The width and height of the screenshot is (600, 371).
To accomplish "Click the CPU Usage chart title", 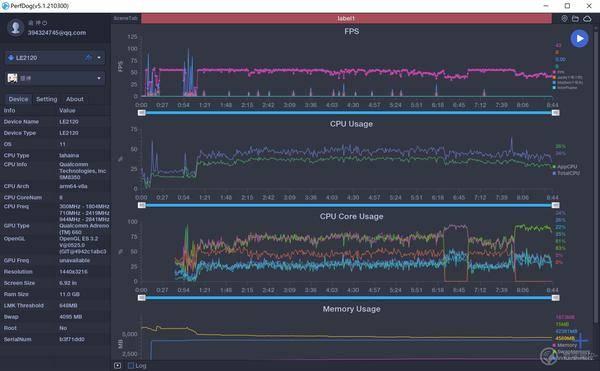I will click(351, 124).
